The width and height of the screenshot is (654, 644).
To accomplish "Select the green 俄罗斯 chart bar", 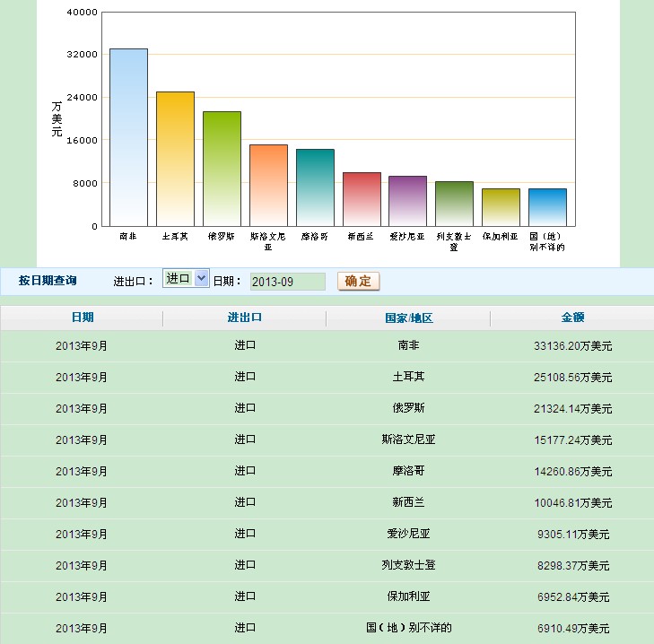I will (222, 169).
